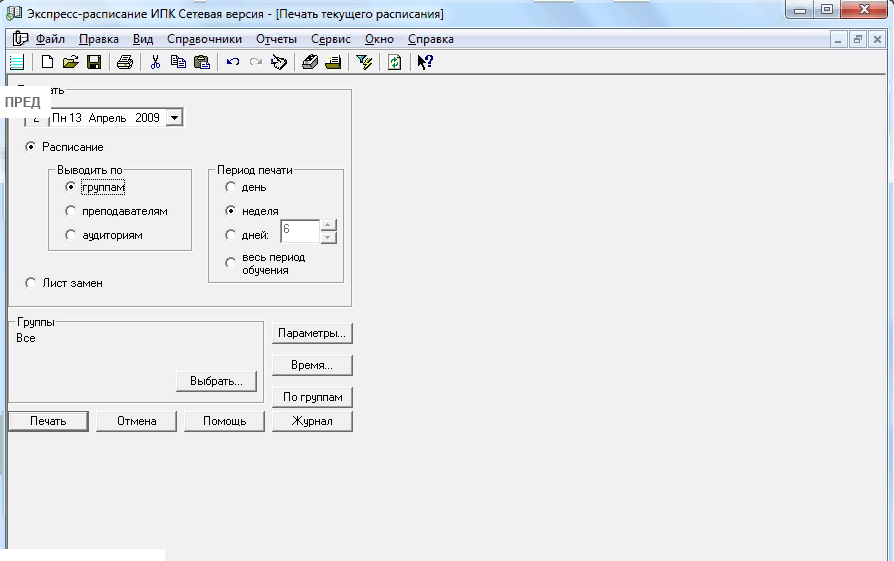This screenshot has width=894, height=561.
Task: Click the Paste clipboard icon
Action: click(202, 62)
